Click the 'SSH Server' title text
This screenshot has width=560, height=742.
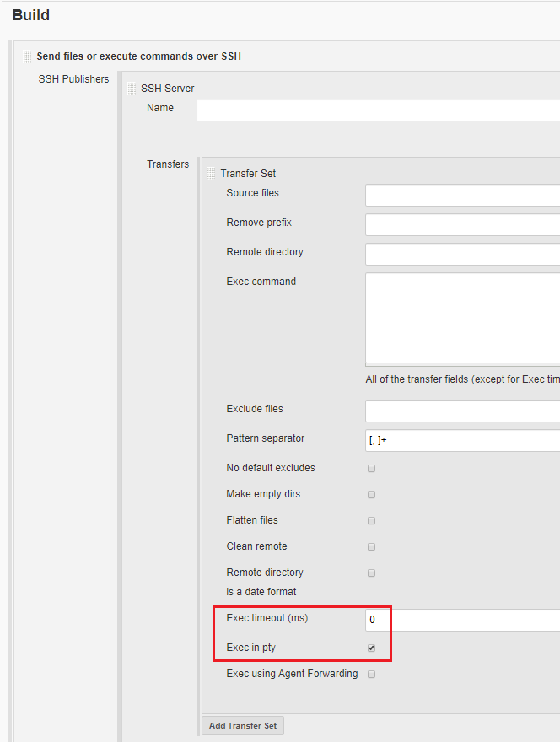pos(168,89)
